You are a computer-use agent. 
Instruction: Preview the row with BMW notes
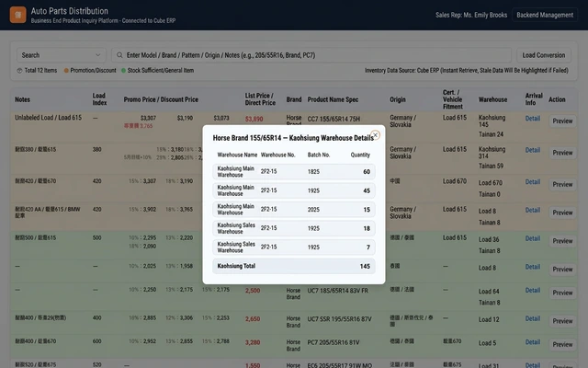(x=562, y=213)
